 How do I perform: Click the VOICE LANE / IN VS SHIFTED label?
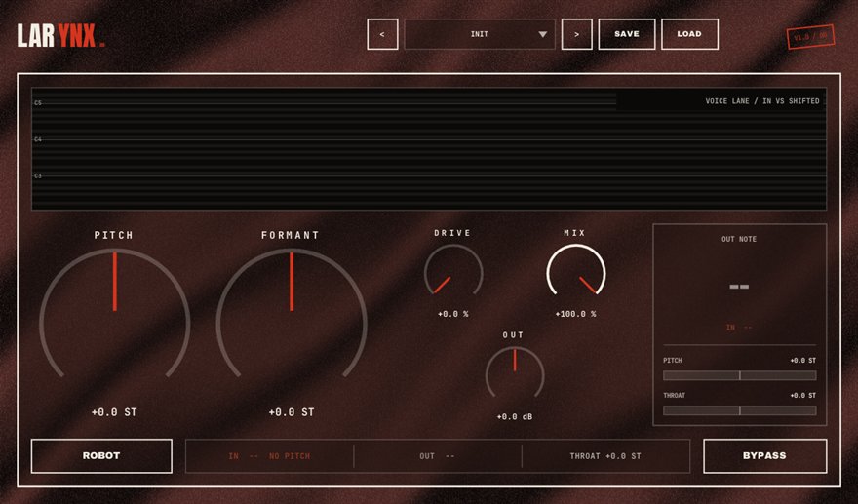pos(762,101)
